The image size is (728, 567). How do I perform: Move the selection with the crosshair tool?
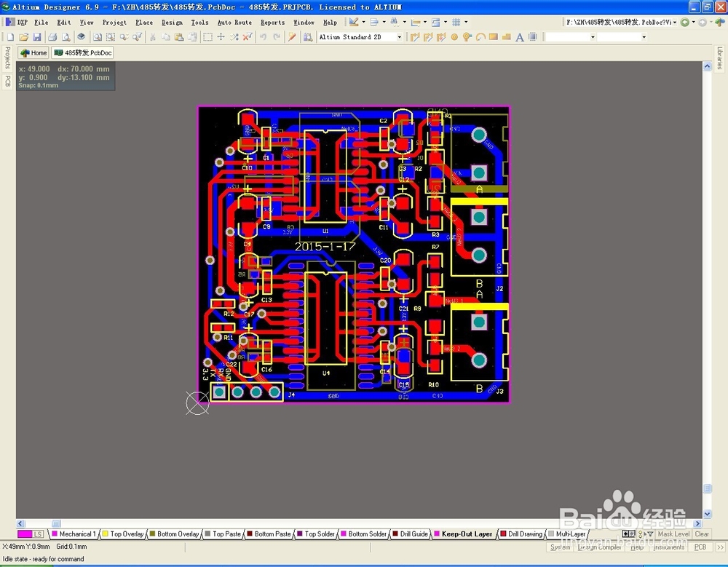point(221,37)
